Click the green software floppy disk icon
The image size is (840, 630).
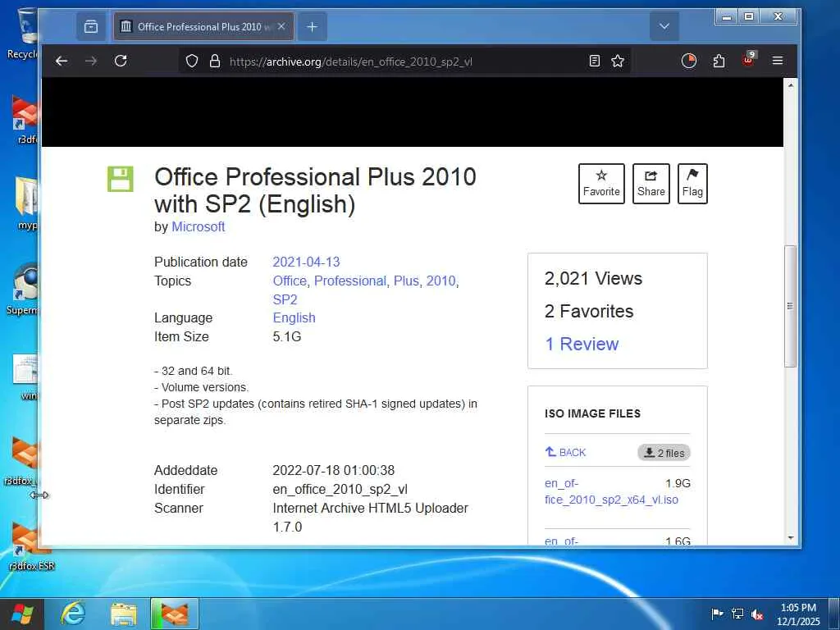[121, 179]
